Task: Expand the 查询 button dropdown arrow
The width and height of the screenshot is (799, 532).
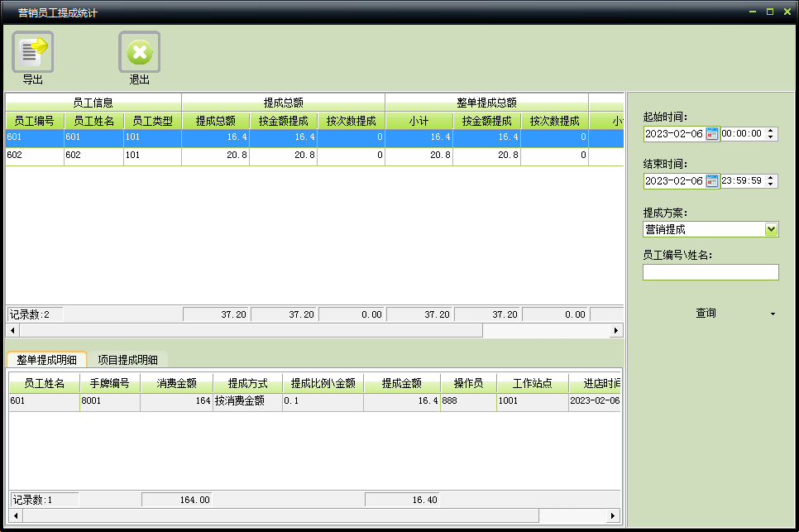Action: pos(773,314)
